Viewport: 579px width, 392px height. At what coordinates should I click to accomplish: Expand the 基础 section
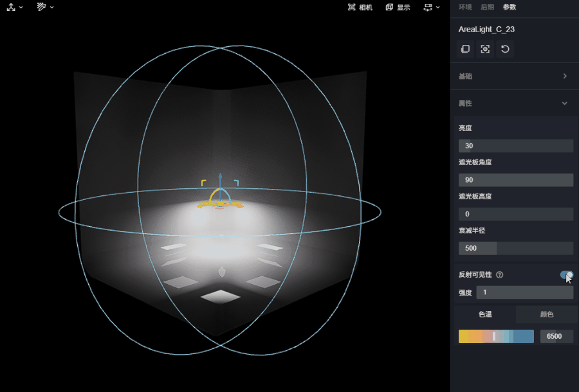point(515,76)
